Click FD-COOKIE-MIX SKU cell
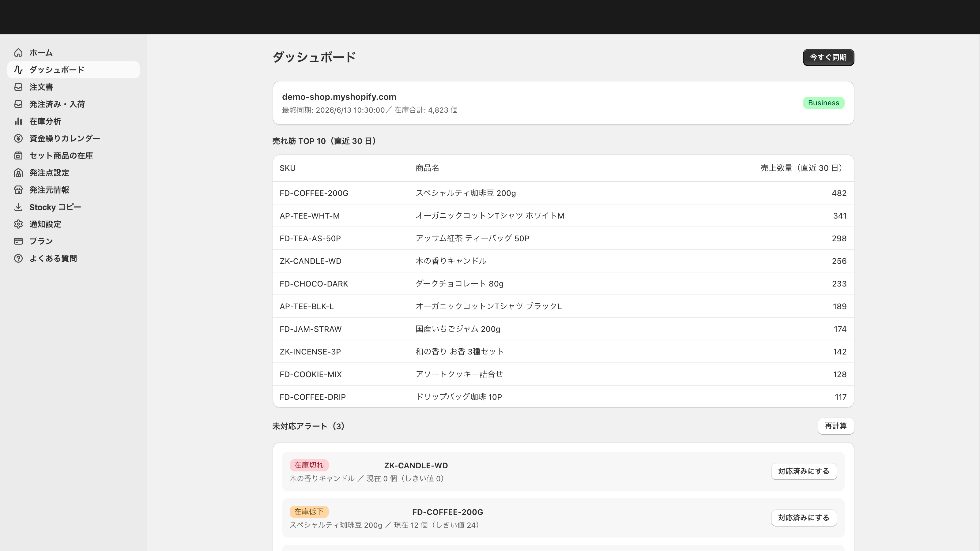Screen dimensions: 980x551 click(x=311, y=375)
